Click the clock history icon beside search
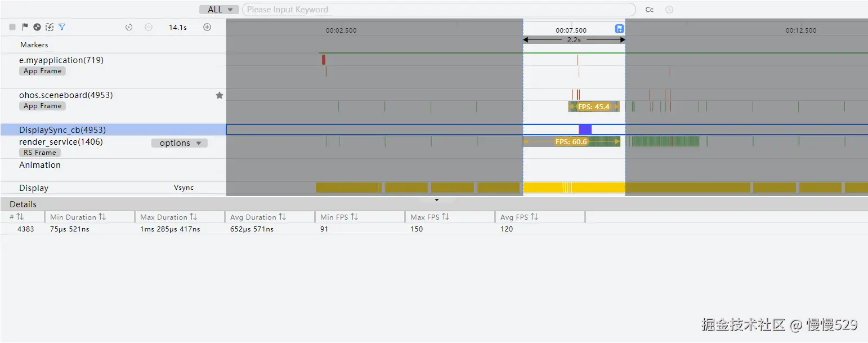This screenshot has height=343, width=868. (669, 10)
